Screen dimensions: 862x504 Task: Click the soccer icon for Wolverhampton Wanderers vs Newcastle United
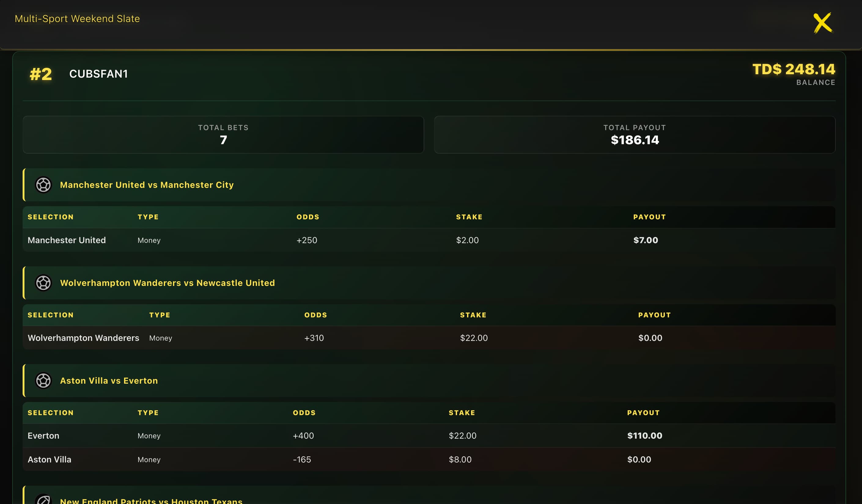(43, 283)
